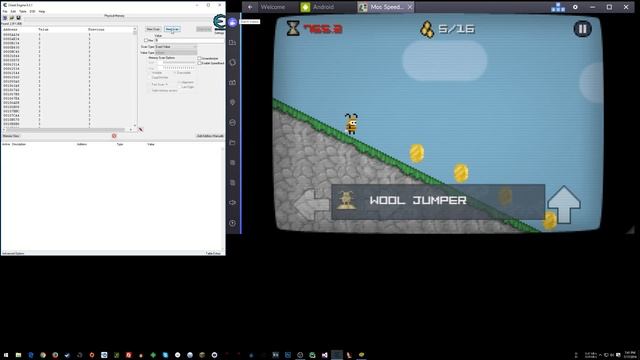Viewport: 640px width, 360px height.
Task: Open the File menu in Cheat Engine
Action: click(x=5, y=11)
